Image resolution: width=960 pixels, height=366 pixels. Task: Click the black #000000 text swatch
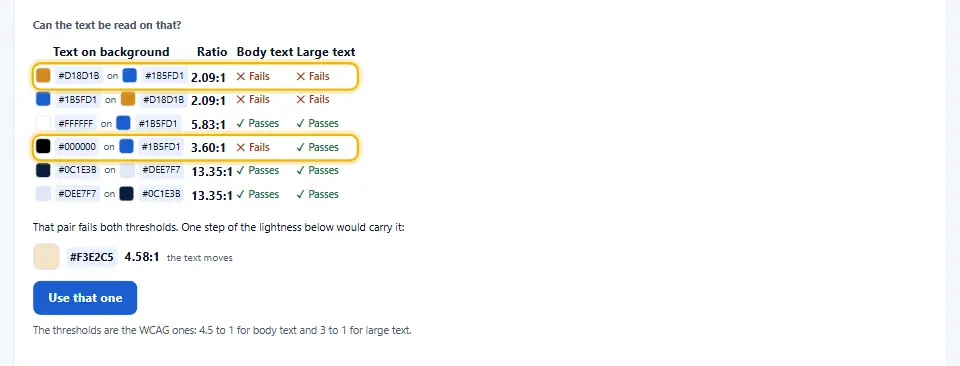pyautogui.click(x=43, y=146)
